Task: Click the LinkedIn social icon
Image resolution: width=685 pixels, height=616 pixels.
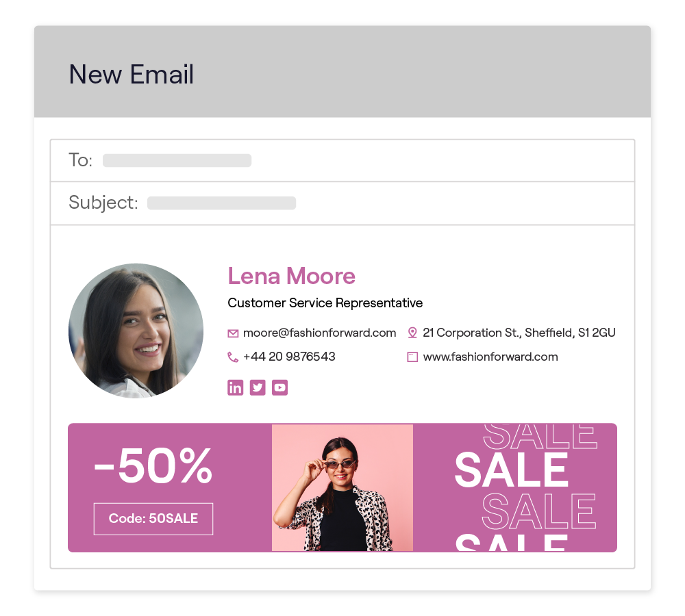Action: click(235, 387)
